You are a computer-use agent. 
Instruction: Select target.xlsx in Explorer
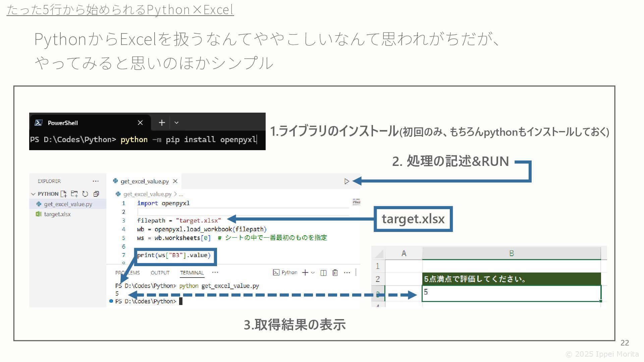pyautogui.click(x=57, y=214)
